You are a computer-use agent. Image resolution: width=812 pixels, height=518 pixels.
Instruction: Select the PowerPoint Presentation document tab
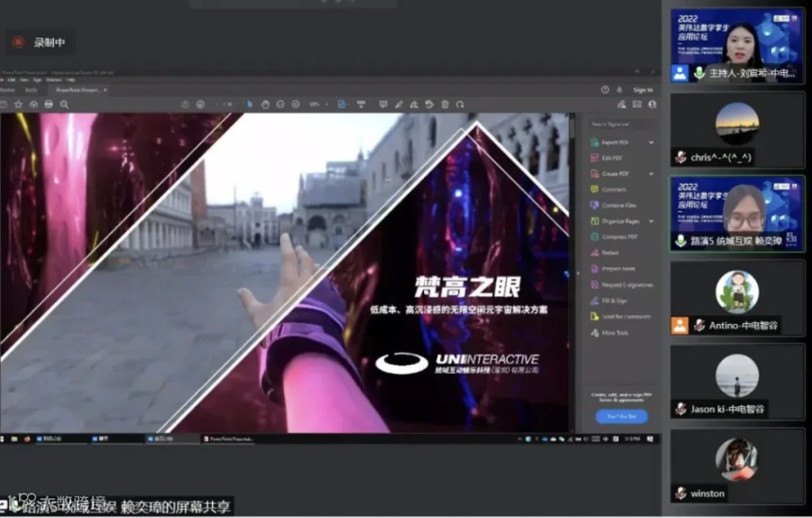[x=78, y=89]
